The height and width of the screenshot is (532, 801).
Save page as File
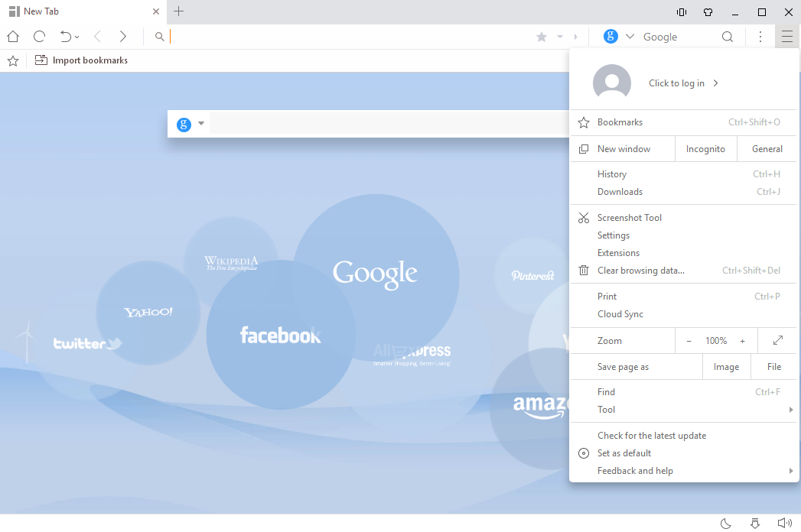774,367
